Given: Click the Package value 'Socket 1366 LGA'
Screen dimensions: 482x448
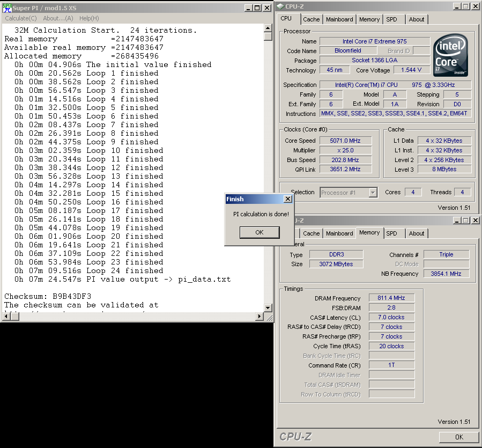Looking at the screenshot, I should [x=375, y=60].
